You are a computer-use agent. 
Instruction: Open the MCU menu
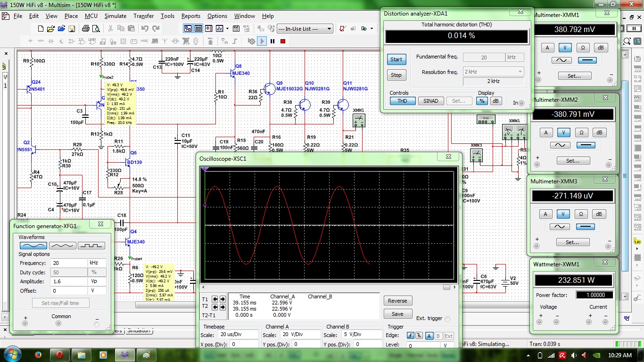pos(91,16)
